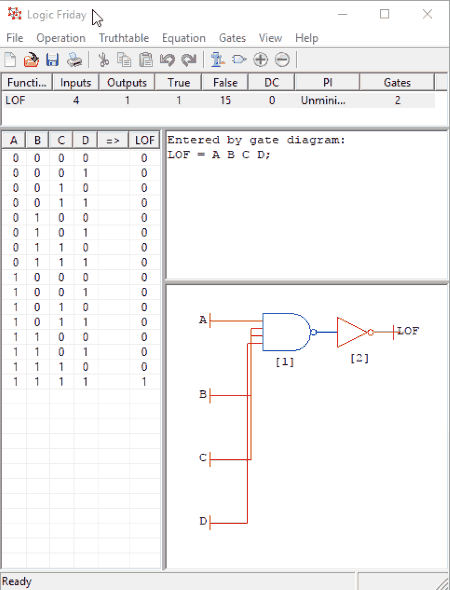This screenshot has width=450, height=590.
Task: Click the Logic Friday app icon
Action: pos(15,14)
